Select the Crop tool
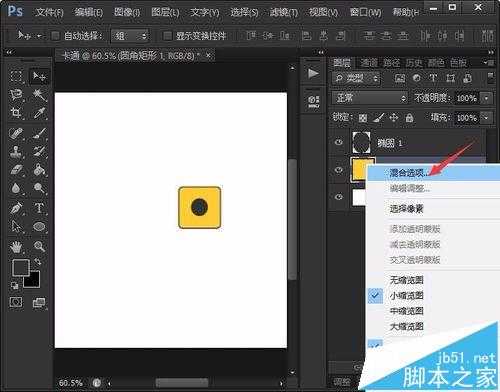 (16, 113)
